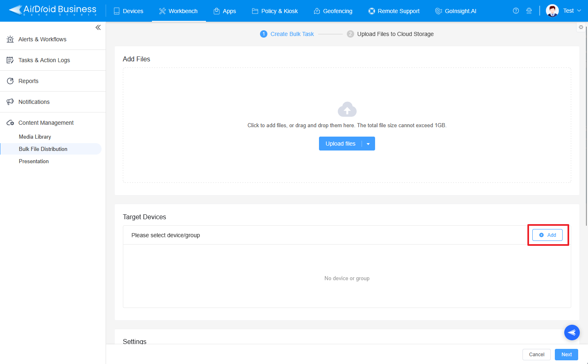Go to the Geofencing tab

point(333,11)
